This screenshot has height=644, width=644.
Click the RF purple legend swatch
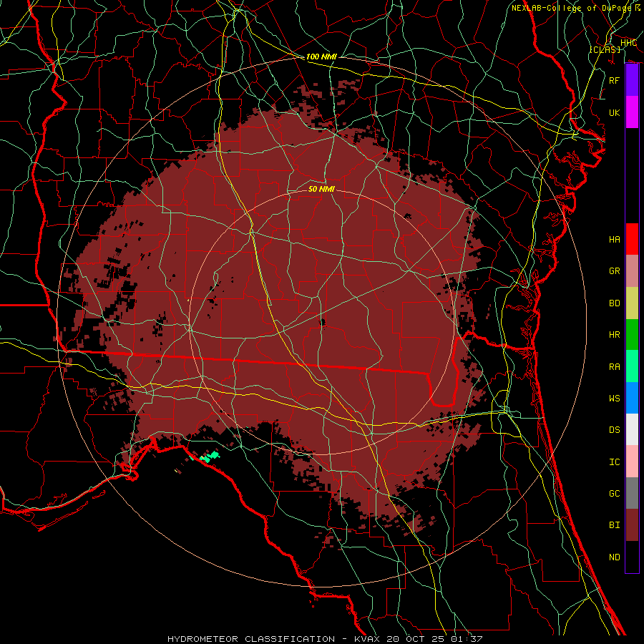tap(632, 80)
